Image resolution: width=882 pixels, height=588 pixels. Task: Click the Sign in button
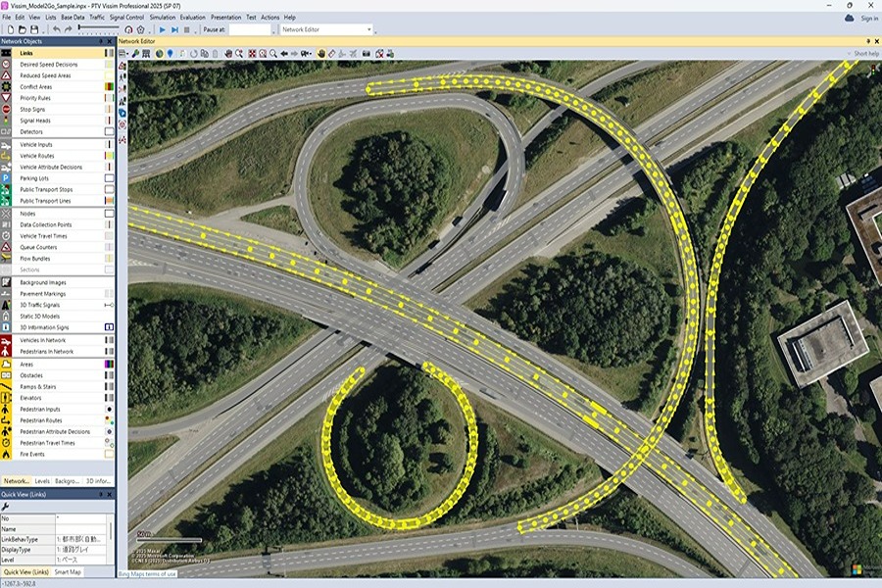pos(868,18)
